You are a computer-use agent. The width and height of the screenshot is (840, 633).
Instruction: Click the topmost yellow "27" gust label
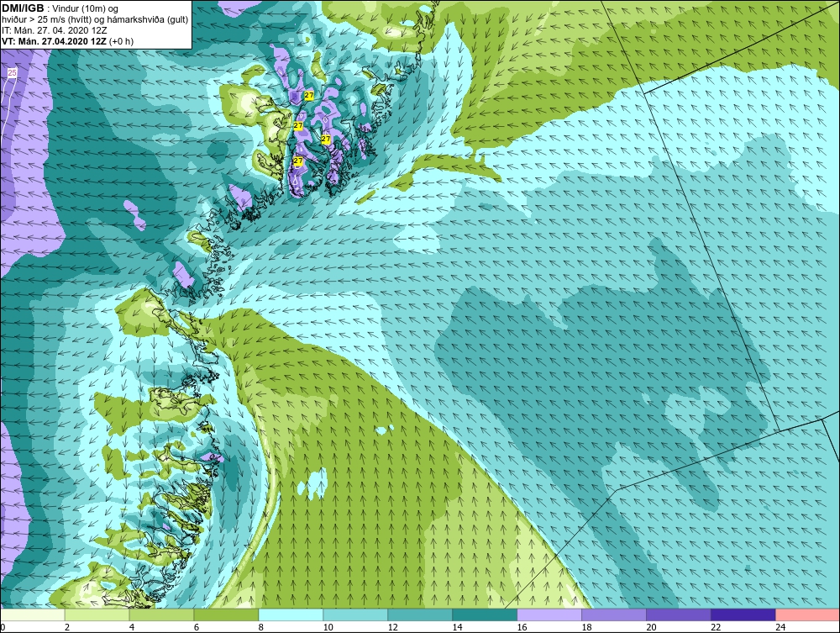tap(309, 95)
